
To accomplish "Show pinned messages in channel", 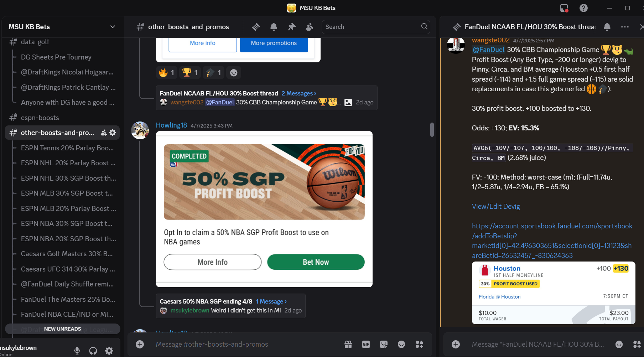I will pyautogui.click(x=292, y=27).
